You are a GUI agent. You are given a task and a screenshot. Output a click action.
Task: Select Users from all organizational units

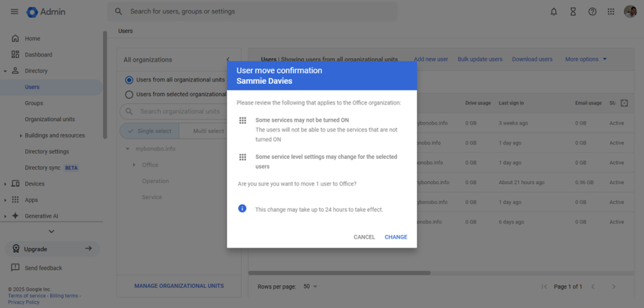(x=129, y=80)
